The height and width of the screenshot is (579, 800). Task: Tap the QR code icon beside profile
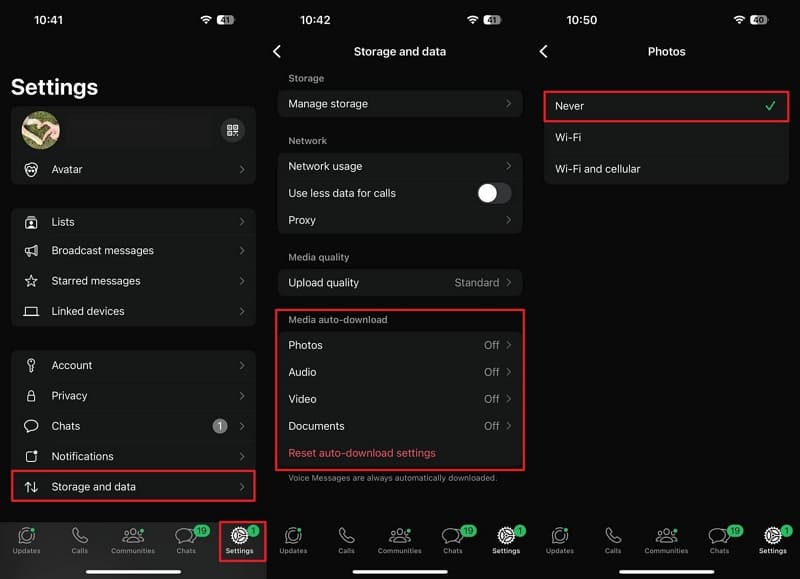(232, 130)
